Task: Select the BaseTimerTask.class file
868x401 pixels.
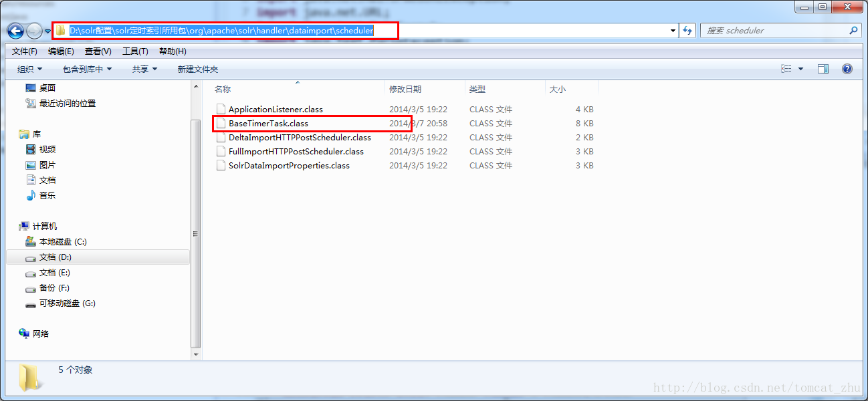Action: click(x=268, y=124)
